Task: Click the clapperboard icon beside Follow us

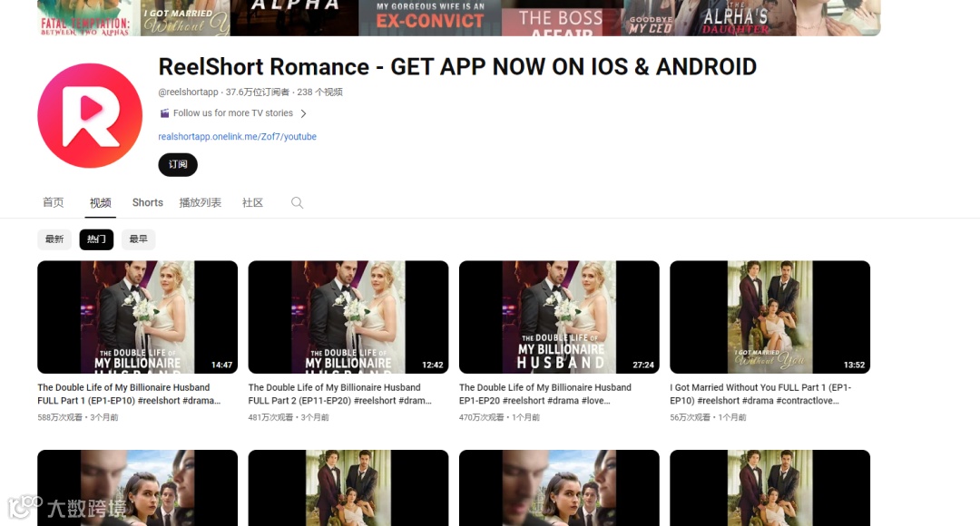Action: [x=164, y=113]
